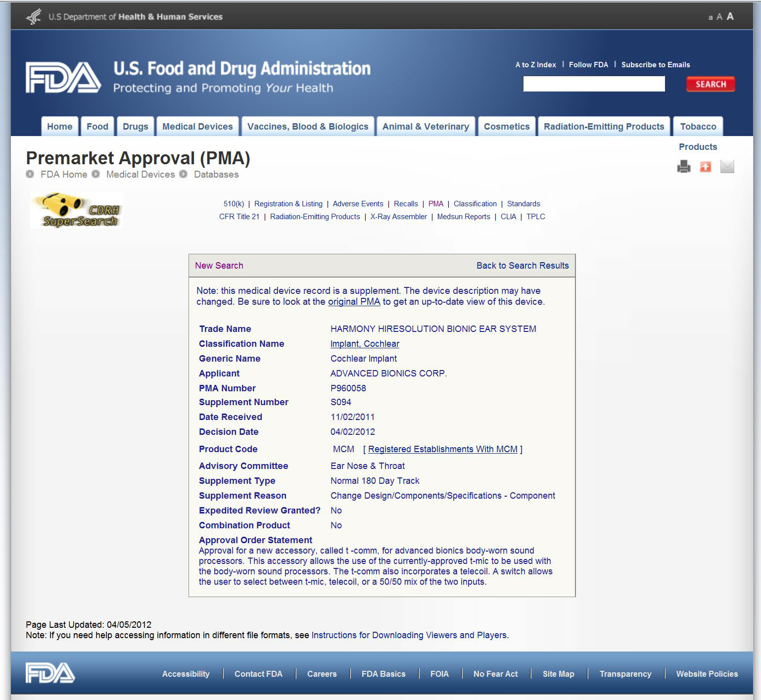Image resolution: width=761 pixels, height=700 pixels.
Task: View Registered Establishments With MCM
Action: 442,449
